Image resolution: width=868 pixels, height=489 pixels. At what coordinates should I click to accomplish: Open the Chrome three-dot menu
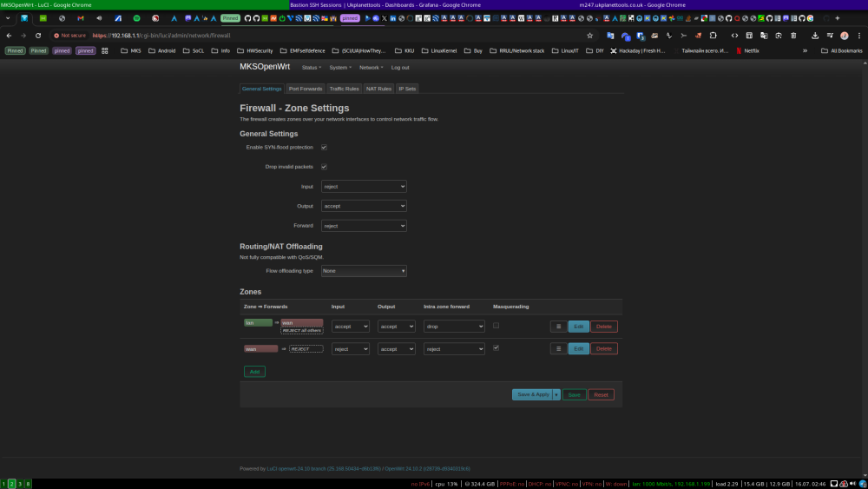859,36
